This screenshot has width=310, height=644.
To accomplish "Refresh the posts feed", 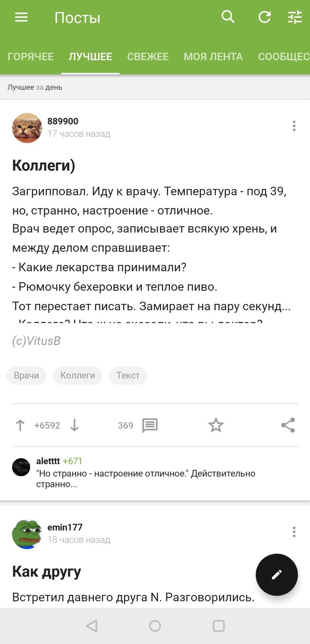I will click(x=264, y=17).
